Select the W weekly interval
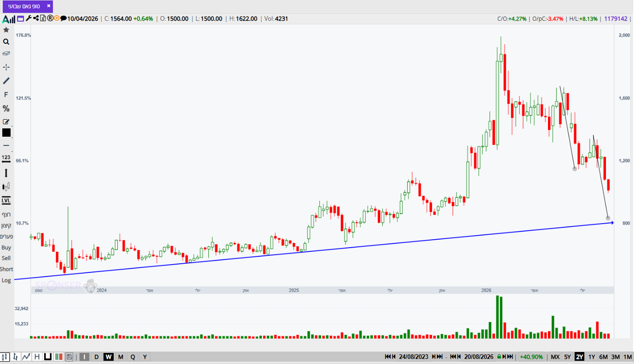Image resolution: width=634 pixels, height=364 pixels. [x=109, y=357]
